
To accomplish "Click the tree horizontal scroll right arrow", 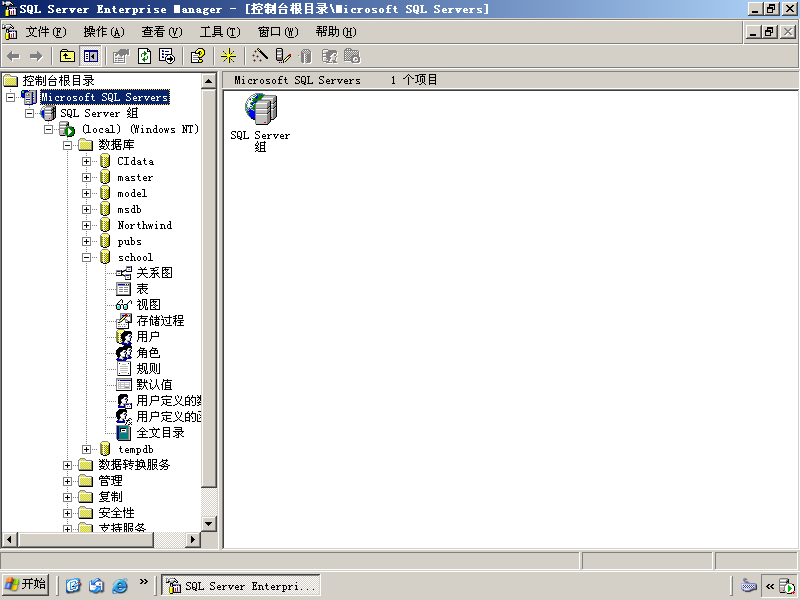I will tap(192, 539).
